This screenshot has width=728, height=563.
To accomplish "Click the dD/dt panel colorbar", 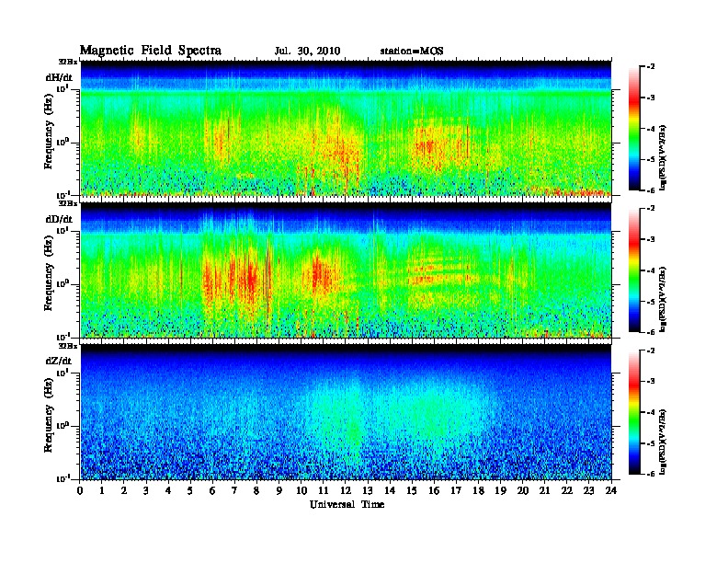I will [634, 270].
